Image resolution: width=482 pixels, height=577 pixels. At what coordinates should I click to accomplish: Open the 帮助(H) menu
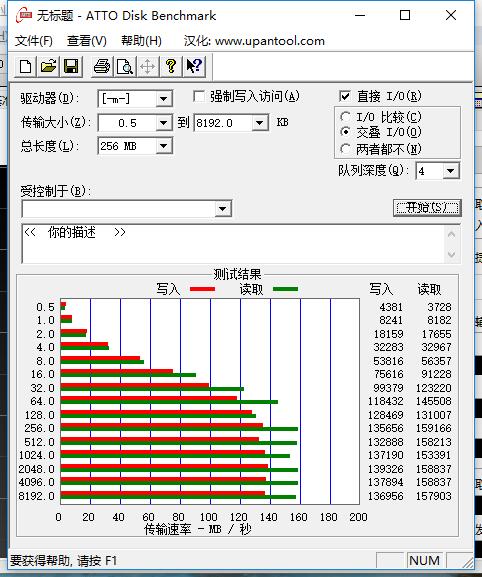[x=141, y=40]
